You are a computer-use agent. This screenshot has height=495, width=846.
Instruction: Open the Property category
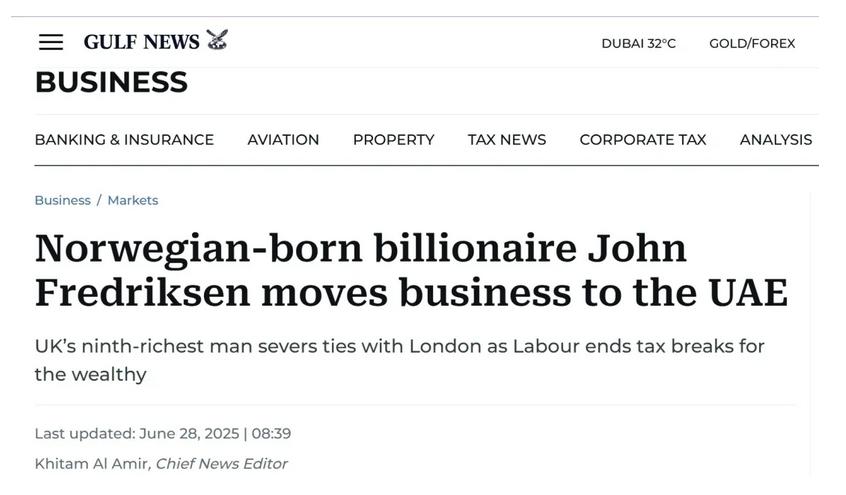pos(393,140)
